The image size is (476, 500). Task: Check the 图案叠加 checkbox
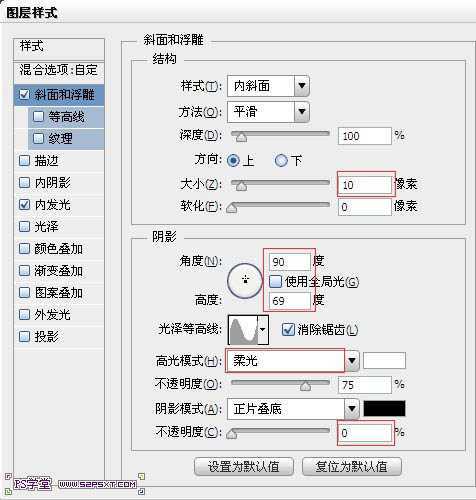24,293
